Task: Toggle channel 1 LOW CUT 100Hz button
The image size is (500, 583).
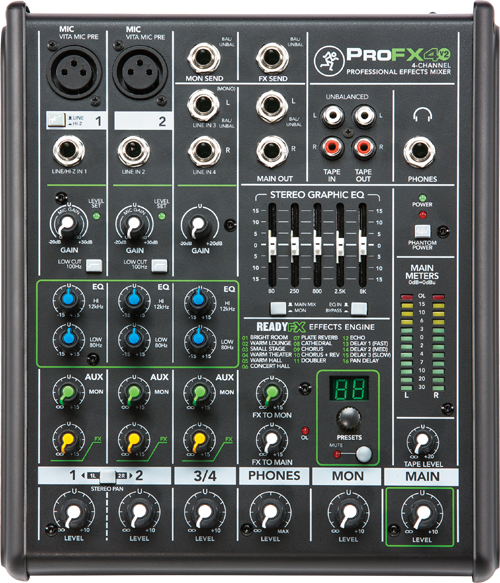Action: pyautogui.click(x=94, y=265)
